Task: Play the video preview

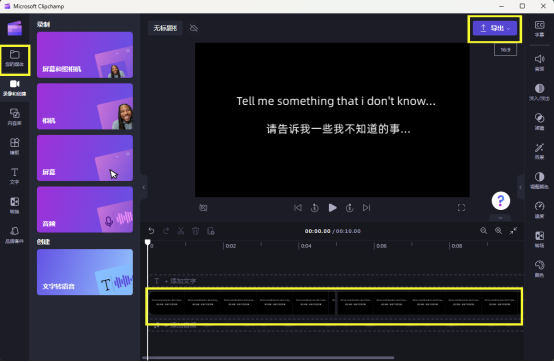Action: tap(332, 208)
